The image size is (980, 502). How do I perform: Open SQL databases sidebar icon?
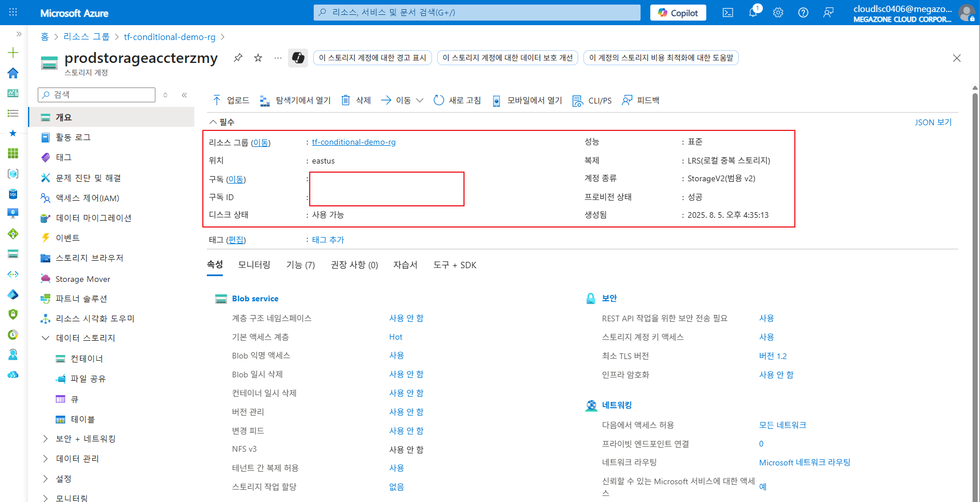coord(13,194)
